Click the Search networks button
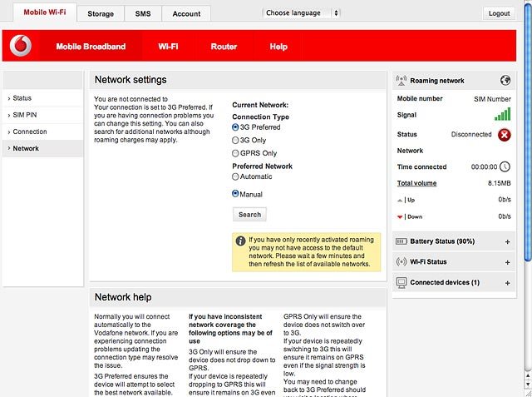Screen dimensions: 532x397 [249, 214]
